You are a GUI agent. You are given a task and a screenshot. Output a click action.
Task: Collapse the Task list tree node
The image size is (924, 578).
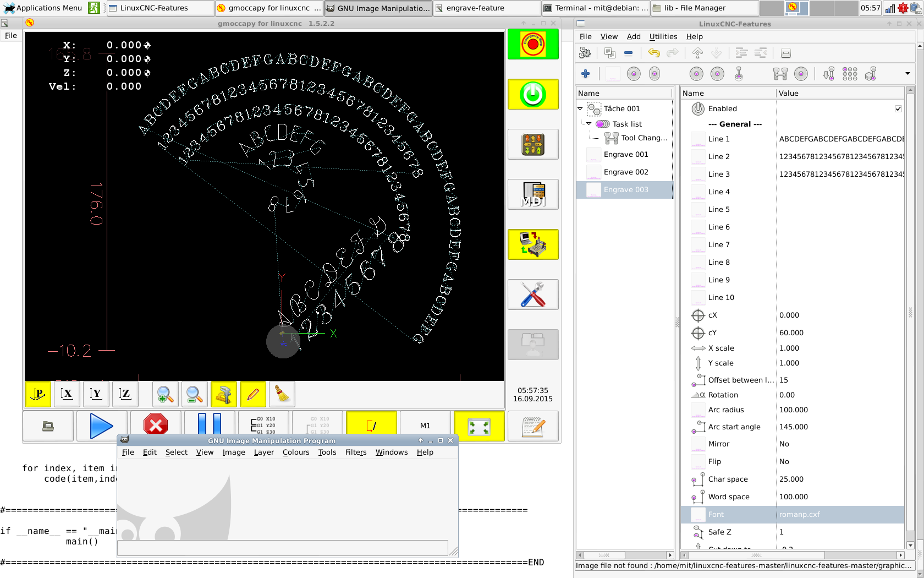[x=589, y=124]
